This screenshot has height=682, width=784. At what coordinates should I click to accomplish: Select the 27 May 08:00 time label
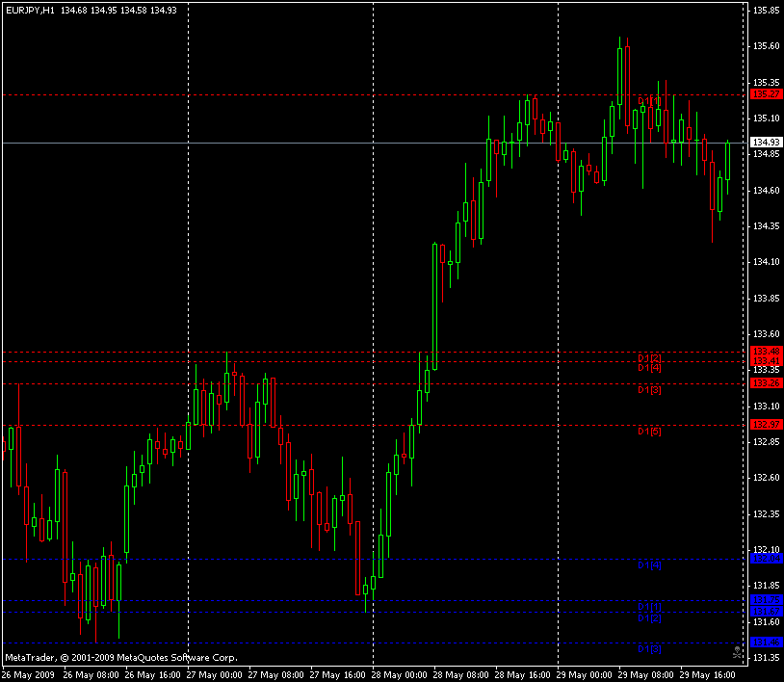pos(276,675)
